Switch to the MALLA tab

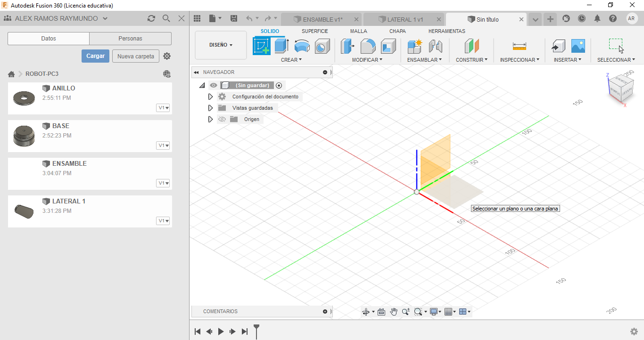point(358,31)
